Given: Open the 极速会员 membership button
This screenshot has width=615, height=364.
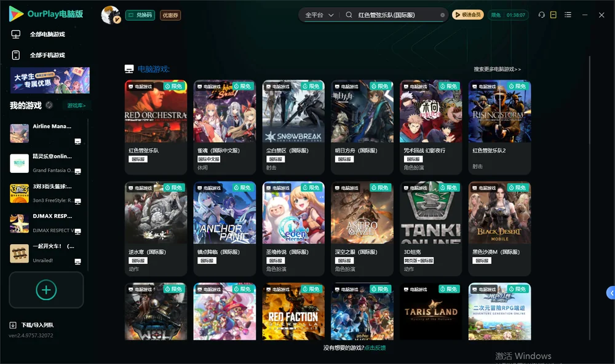Looking at the screenshot, I should click(467, 15).
